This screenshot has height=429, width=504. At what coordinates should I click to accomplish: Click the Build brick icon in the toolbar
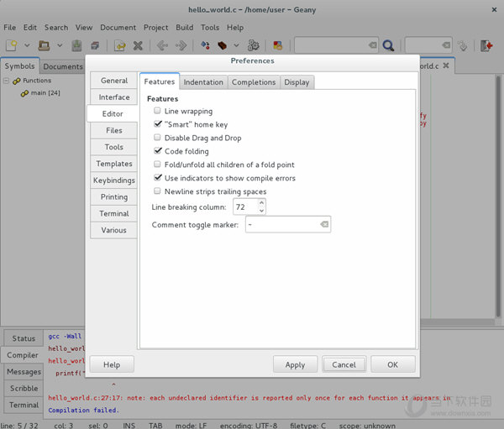(x=223, y=45)
